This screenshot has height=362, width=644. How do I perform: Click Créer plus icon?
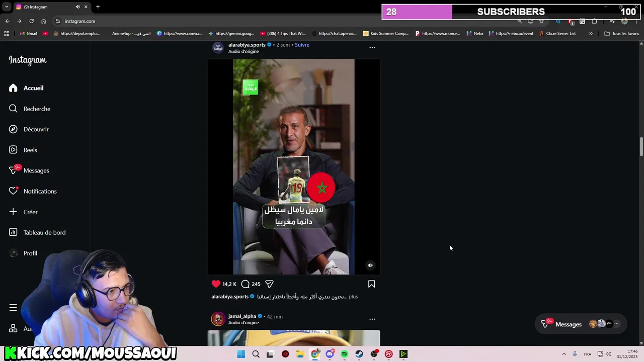pyautogui.click(x=13, y=212)
